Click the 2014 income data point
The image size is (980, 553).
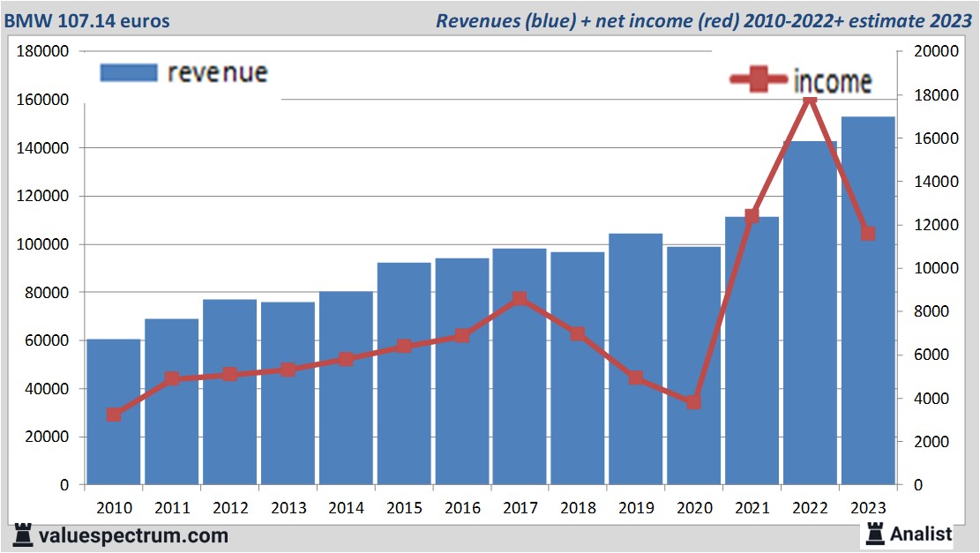pyautogui.click(x=347, y=359)
